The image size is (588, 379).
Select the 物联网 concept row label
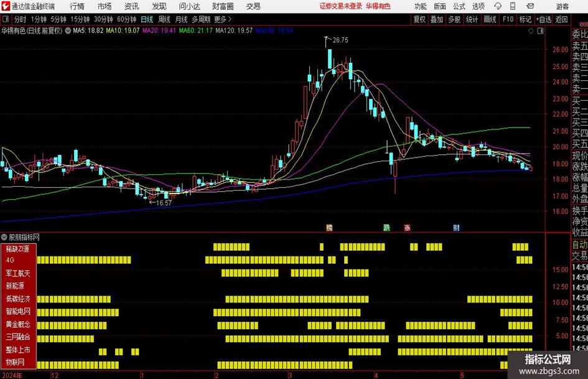[15, 362]
